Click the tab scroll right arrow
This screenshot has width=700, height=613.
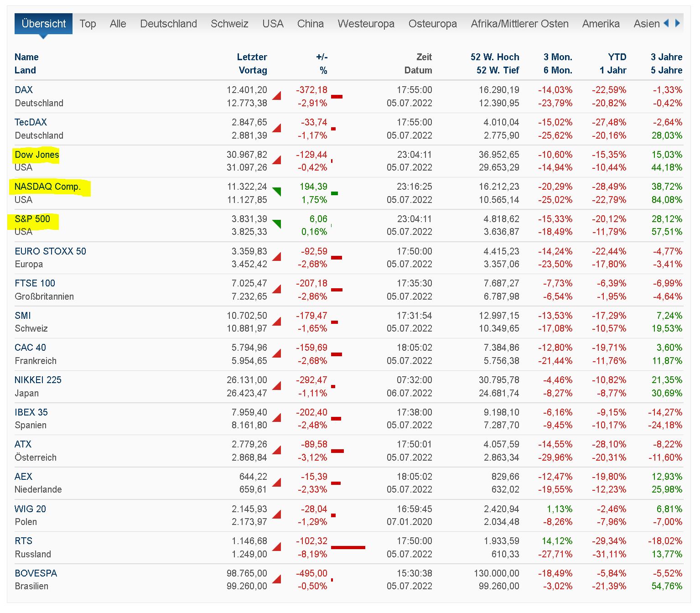coord(678,23)
